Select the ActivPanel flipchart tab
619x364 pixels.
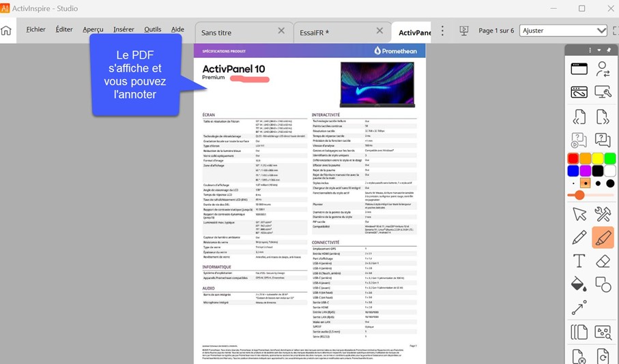tap(412, 32)
